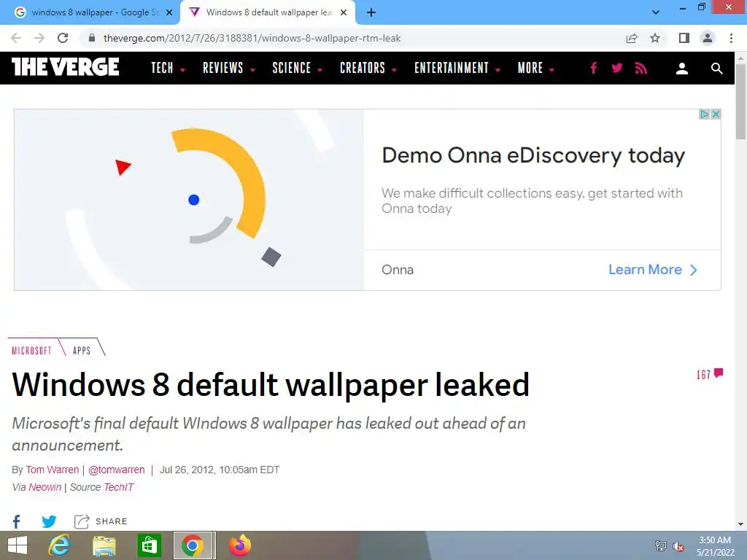Viewport: 747px width, 560px height.
Task: Open the Chrome three-dot menu
Action: (731, 38)
